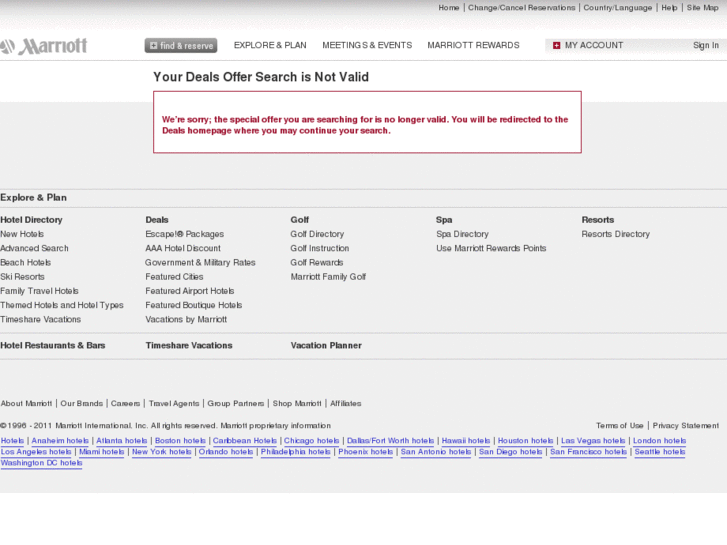Open About Marriott footer link
This screenshot has height=545, width=727.
[26, 404]
